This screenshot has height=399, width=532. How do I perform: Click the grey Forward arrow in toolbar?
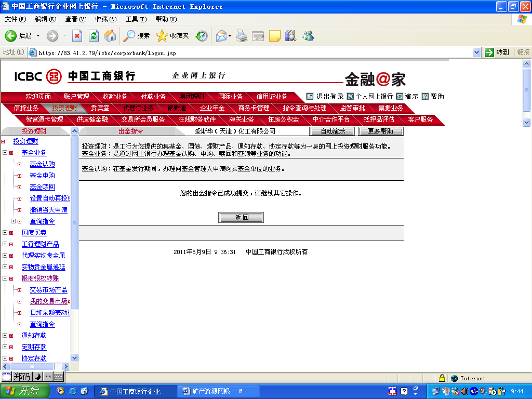[52, 36]
